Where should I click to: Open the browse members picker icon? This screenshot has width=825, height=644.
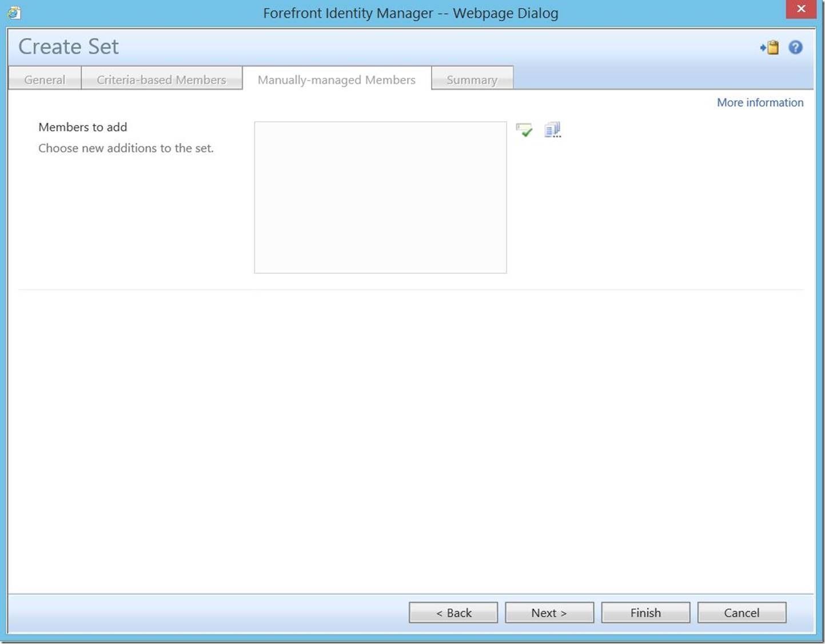(552, 130)
